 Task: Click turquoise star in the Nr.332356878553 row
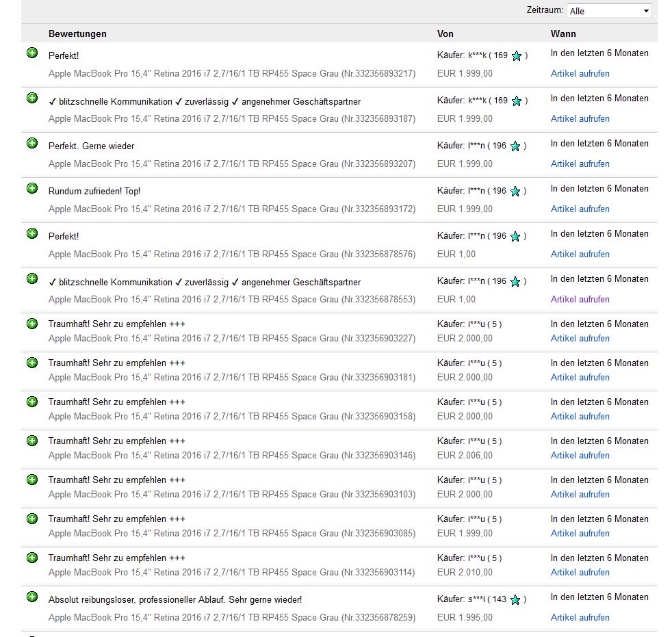(515, 281)
